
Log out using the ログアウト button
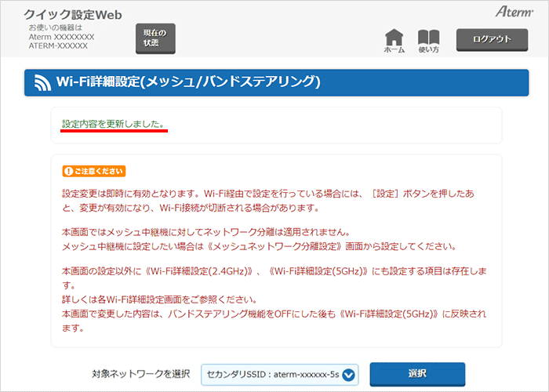tap(494, 39)
